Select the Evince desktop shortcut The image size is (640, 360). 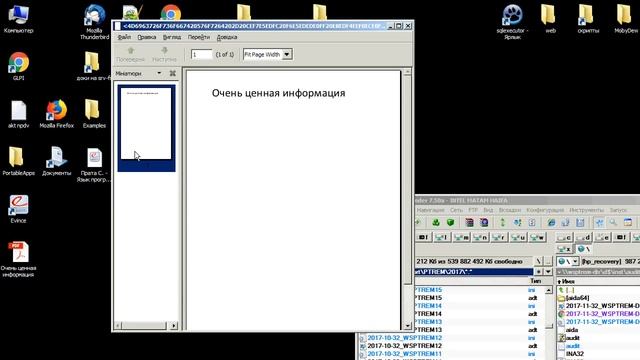click(18, 209)
